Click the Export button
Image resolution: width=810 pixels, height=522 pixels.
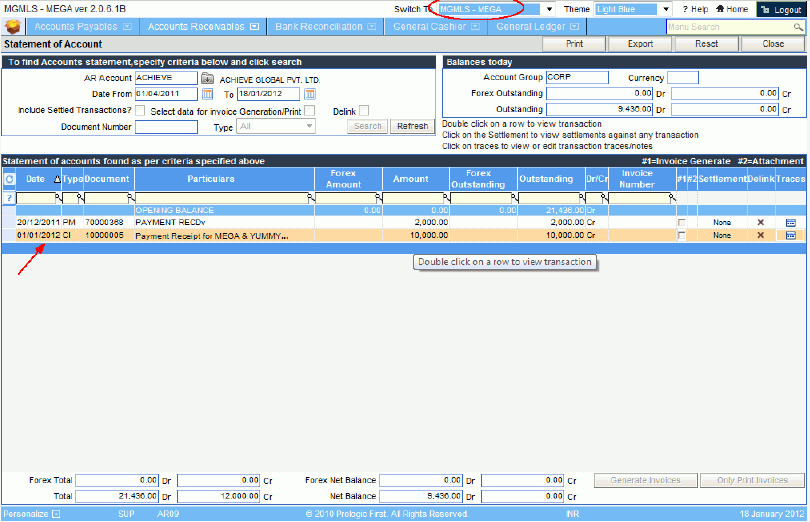(640, 44)
